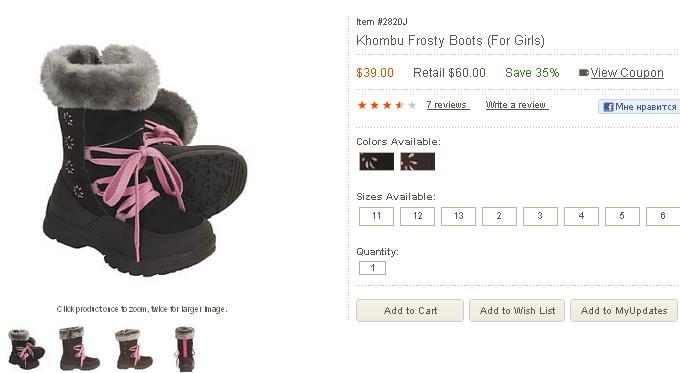Click Add to MyUpdates button

point(624,311)
